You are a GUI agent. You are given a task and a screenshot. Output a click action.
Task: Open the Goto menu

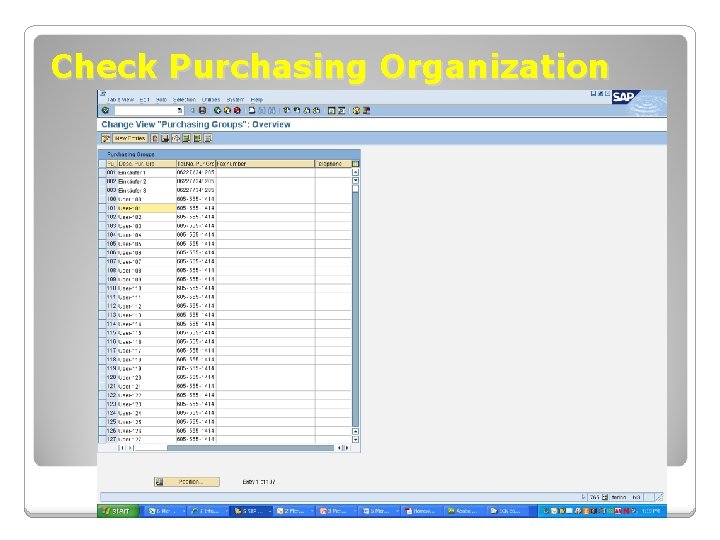tap(161, 100)
